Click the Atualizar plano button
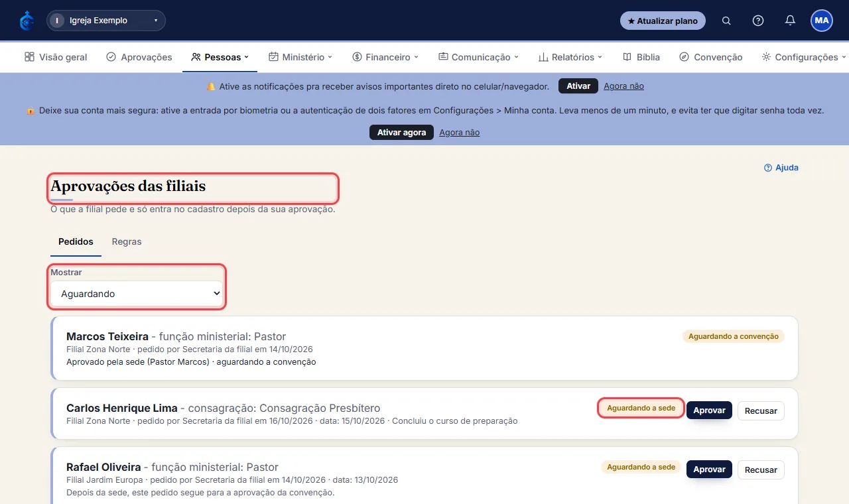This screenshot has height=504, width=849. pyautogui.click(x=663, y=21)
